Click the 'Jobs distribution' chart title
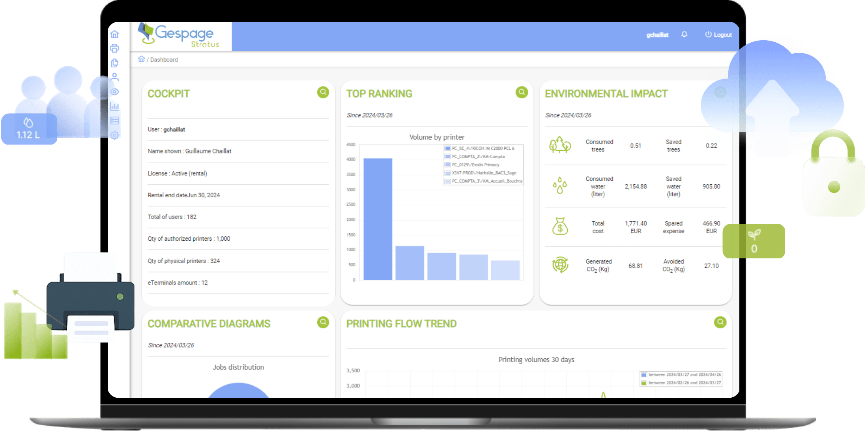Screen dimensions: 868x434 (x=238, y=367)
